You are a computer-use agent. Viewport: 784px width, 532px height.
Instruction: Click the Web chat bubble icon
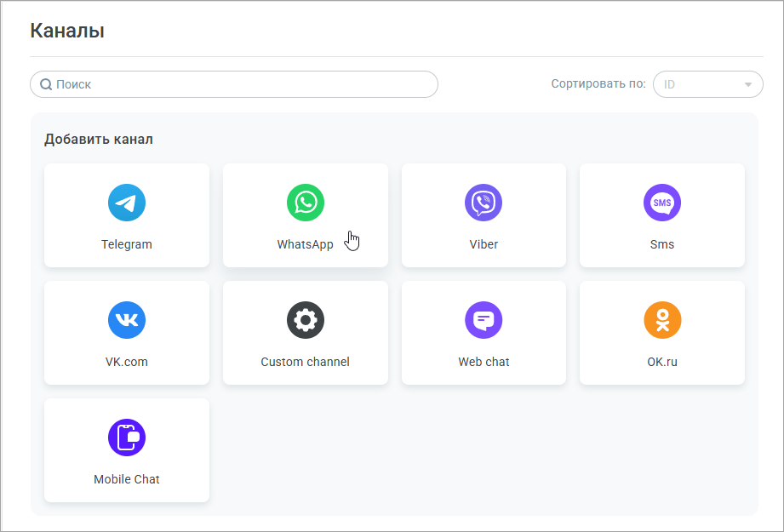point(484,320)
